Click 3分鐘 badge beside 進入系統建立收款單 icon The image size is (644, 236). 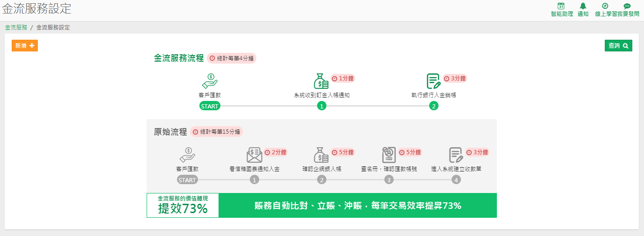pyautogui.click(x=477, y=152)
